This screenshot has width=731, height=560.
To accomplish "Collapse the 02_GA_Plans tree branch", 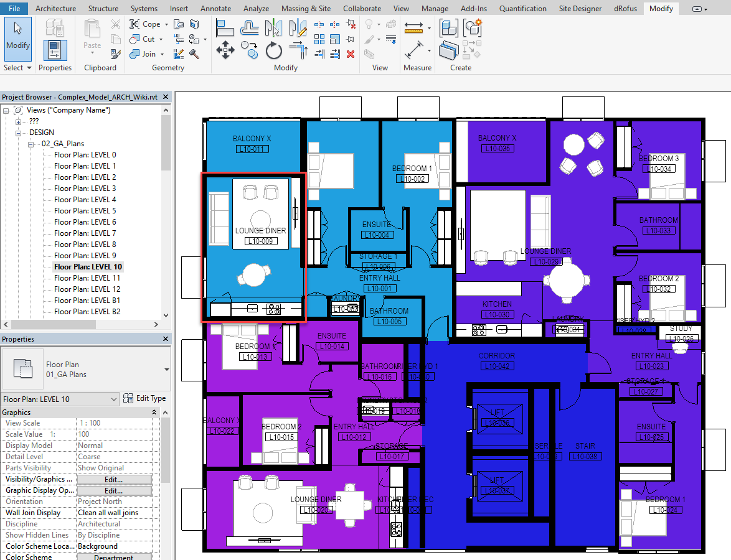I will (x=30, y=143).
